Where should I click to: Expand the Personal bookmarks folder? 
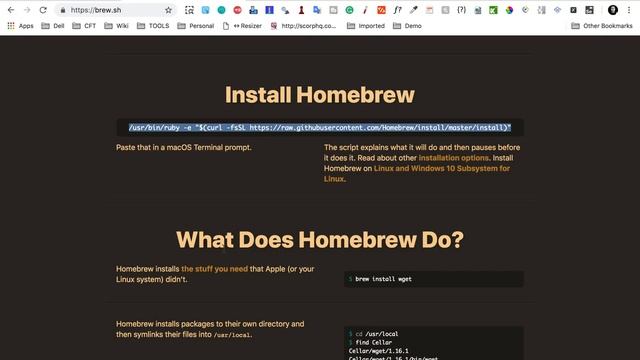coord(196,26)
